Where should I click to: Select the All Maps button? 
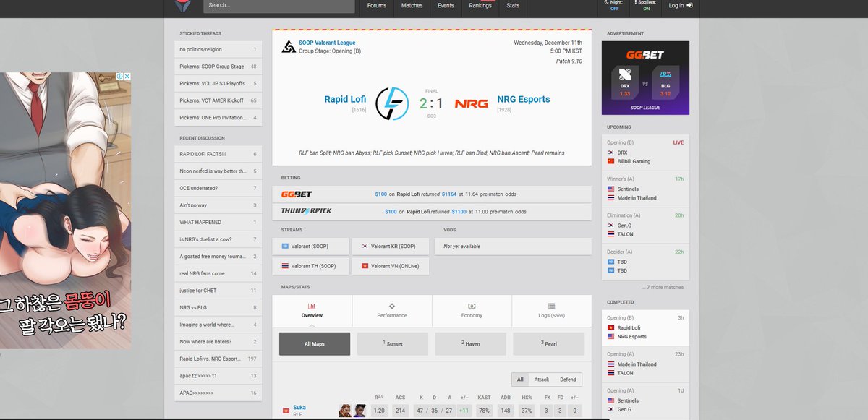pos(315,344)
